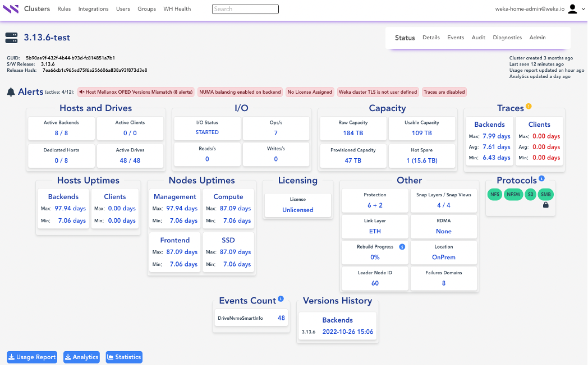Viewport: 588px width, 368px height.
Task: Go to WH Health page
Action: click(x=177, y=9)
